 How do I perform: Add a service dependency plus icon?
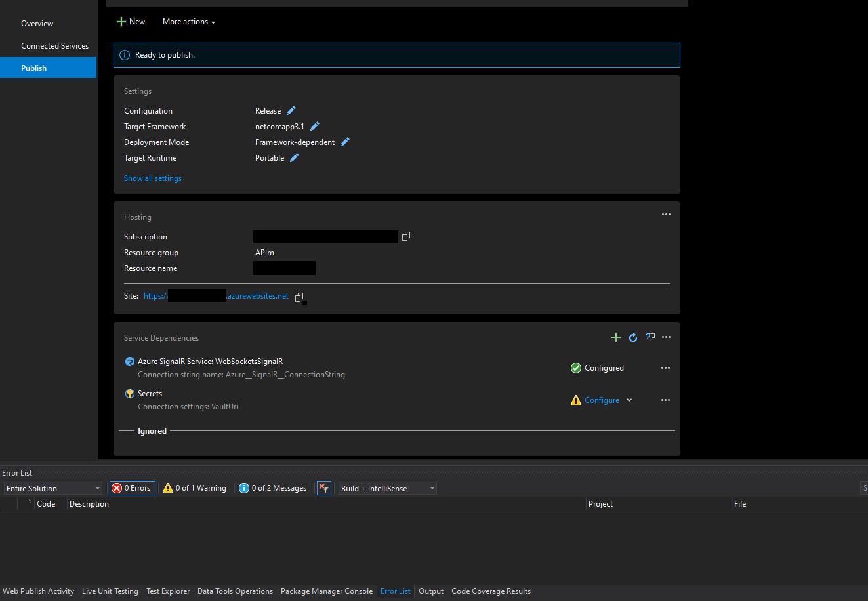[x=616, y=337]
